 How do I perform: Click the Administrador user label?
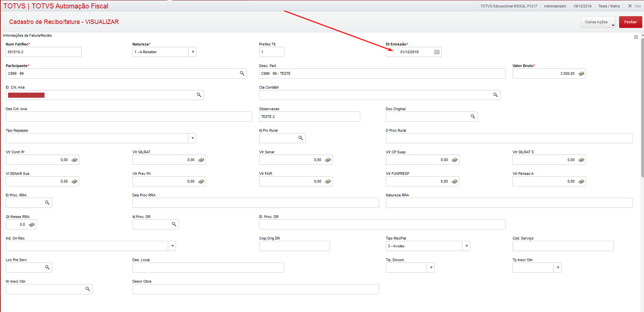(x=555, y=6)
